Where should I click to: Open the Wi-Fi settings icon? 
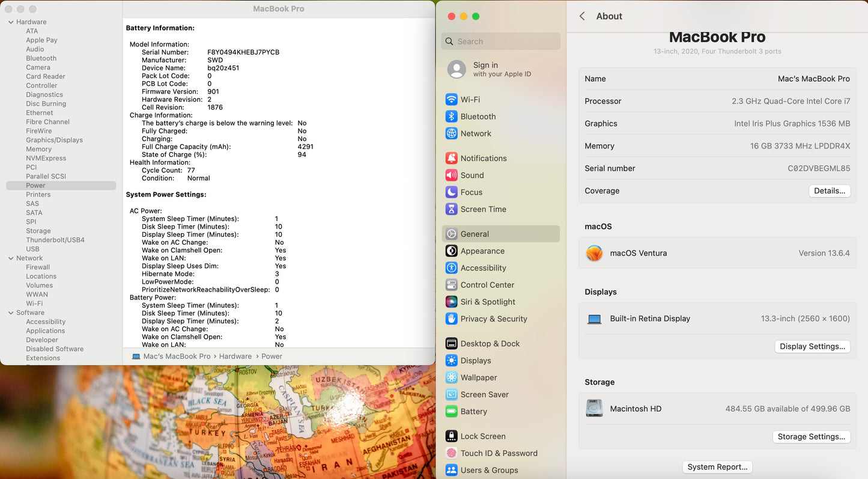click(451, 100)
